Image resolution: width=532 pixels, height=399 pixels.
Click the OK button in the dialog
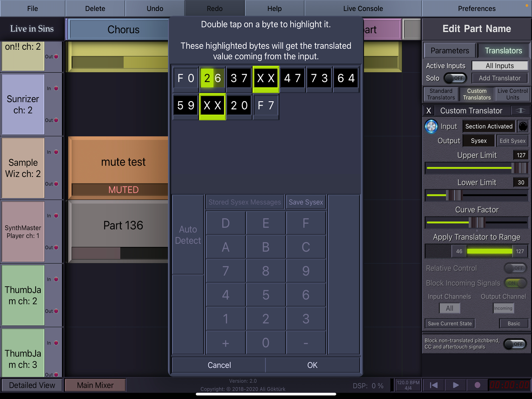[312, 365]
